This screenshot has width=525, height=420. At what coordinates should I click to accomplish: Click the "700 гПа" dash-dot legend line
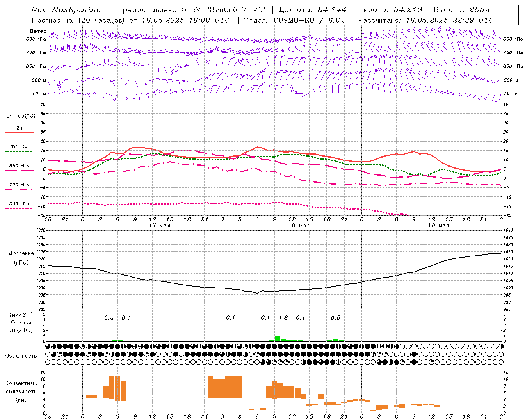(x=19, y=189)
